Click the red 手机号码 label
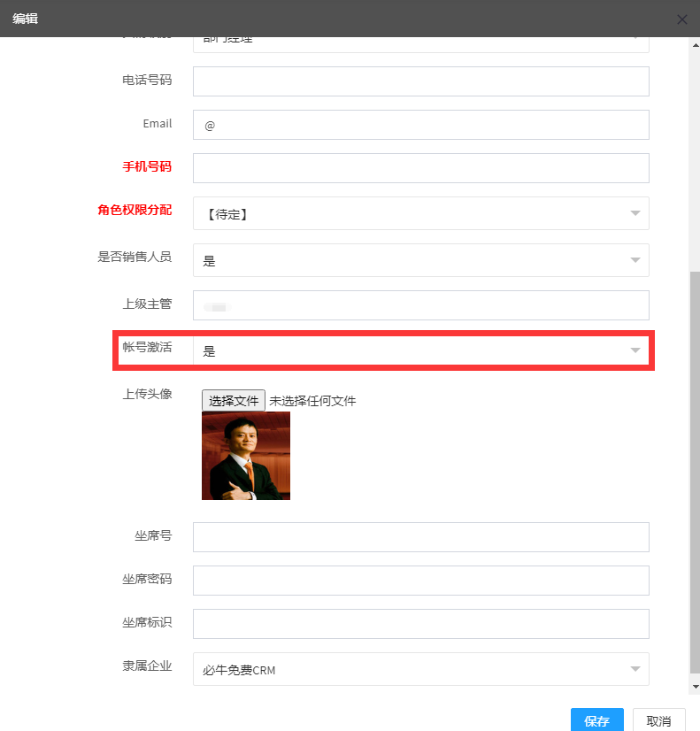The width and height of the screenshot is (700, 731). click(147, 166)
